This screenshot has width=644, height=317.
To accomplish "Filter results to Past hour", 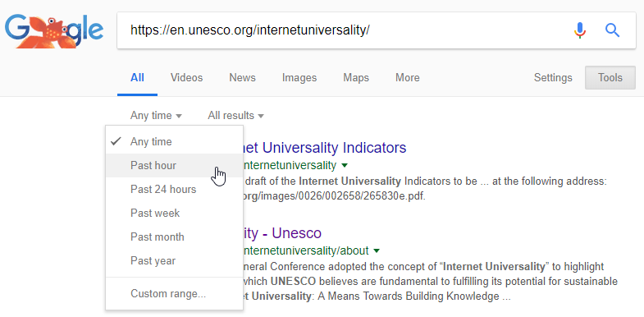I will tap(174, 166).
